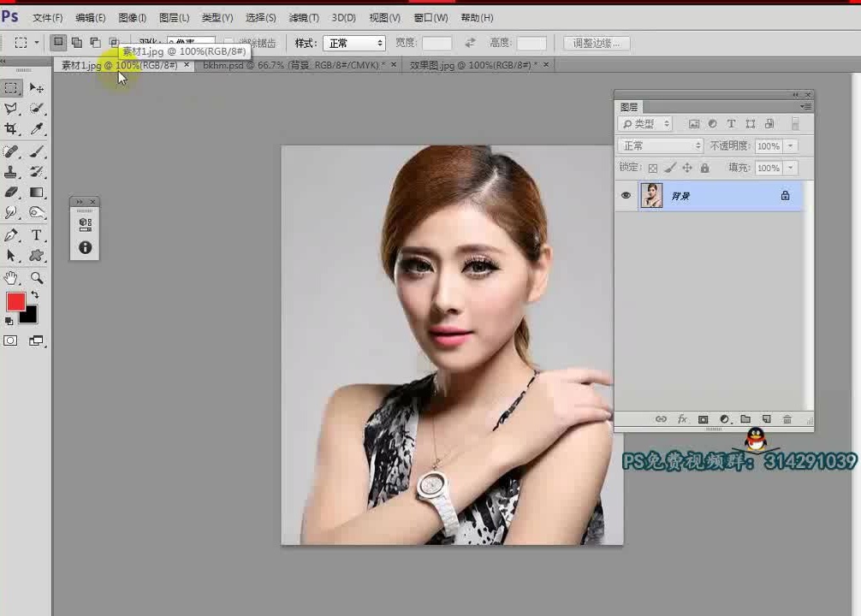Add a layer style with fx icon
Screen dimensions: 861x616
682,419
